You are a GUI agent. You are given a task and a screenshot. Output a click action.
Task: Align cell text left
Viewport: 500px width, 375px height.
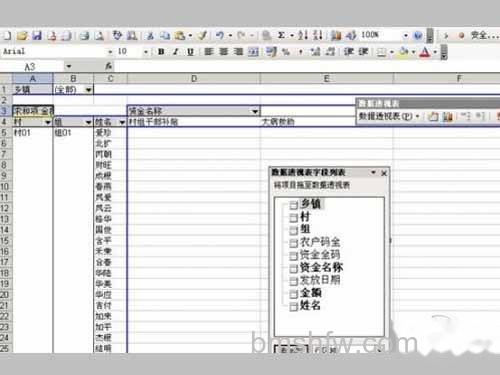click(x=208, y=52)
